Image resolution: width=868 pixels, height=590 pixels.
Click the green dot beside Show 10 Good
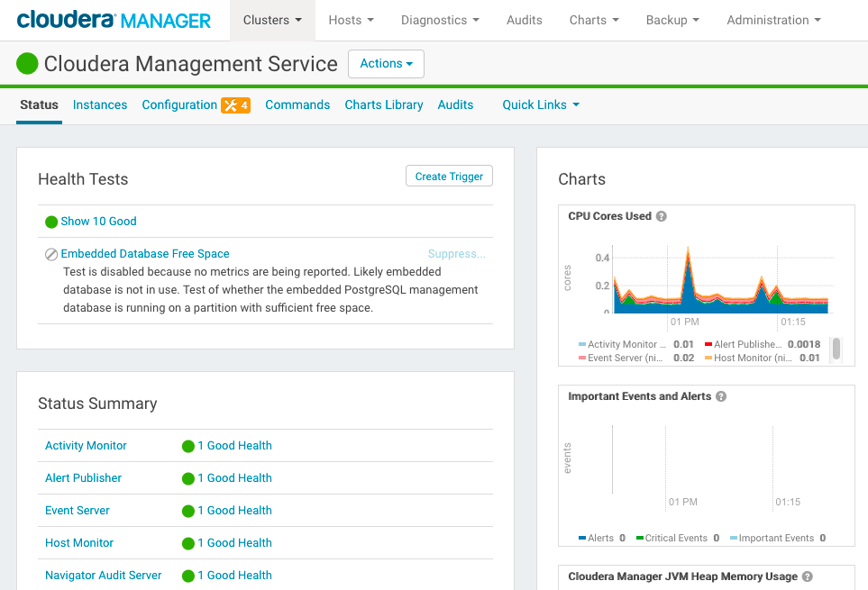click(x=51, y=222)
